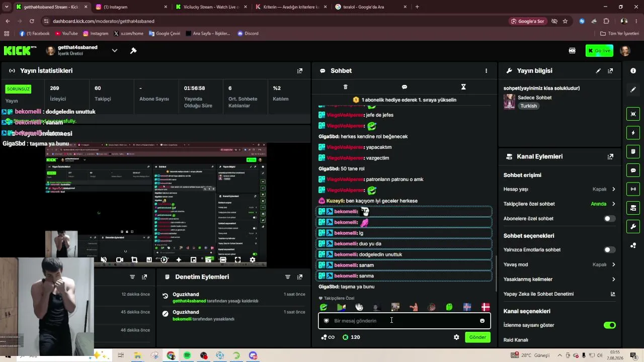Expand Hesap yaşı setting chevron
The image size is (644, 362).
coord(613,190)
